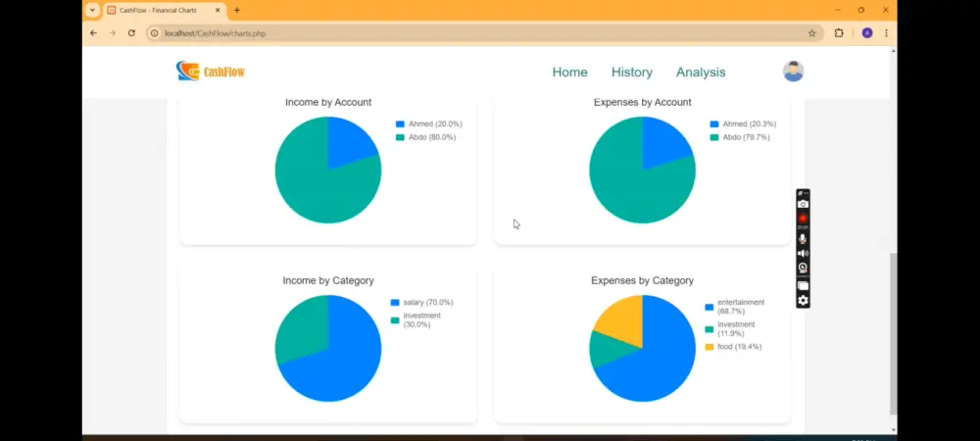Take a screenshot with the recorder camera icon

[804, 204]
